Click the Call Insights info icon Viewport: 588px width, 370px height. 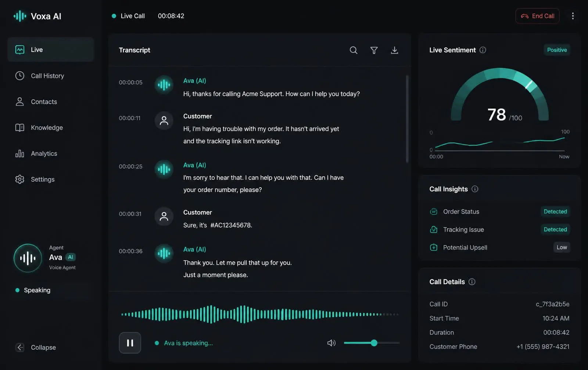click(475, 189)
